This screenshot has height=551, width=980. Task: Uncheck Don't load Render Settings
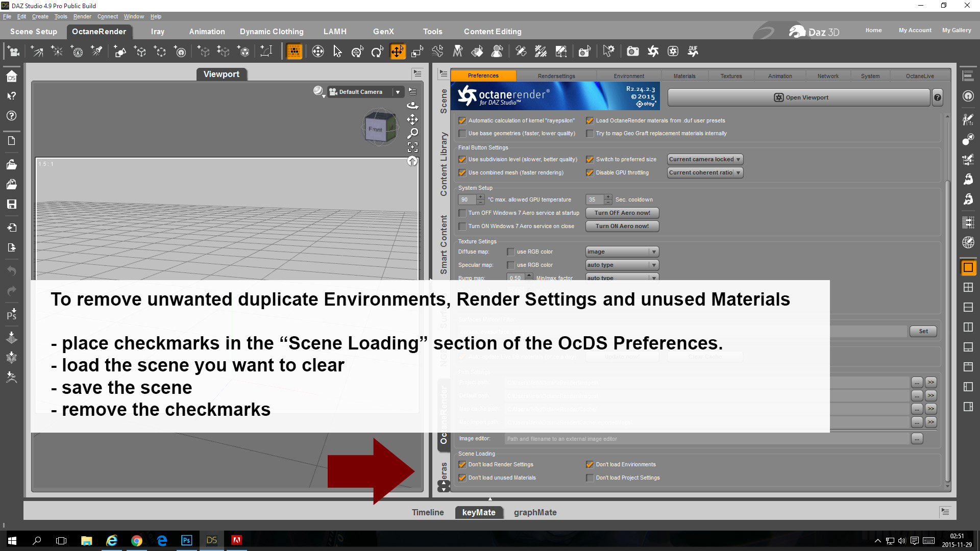click(x=462, y=464)
